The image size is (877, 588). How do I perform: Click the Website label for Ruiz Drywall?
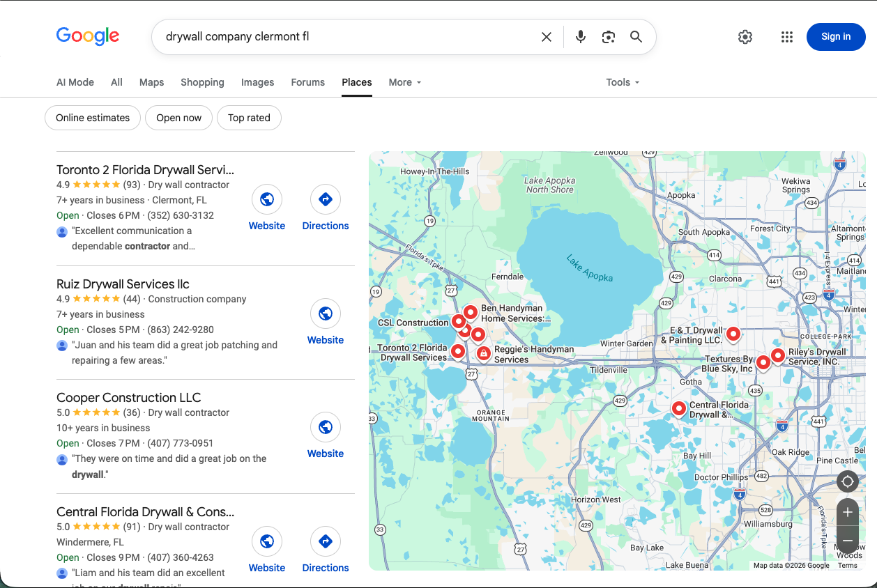[x=326, y=340]
